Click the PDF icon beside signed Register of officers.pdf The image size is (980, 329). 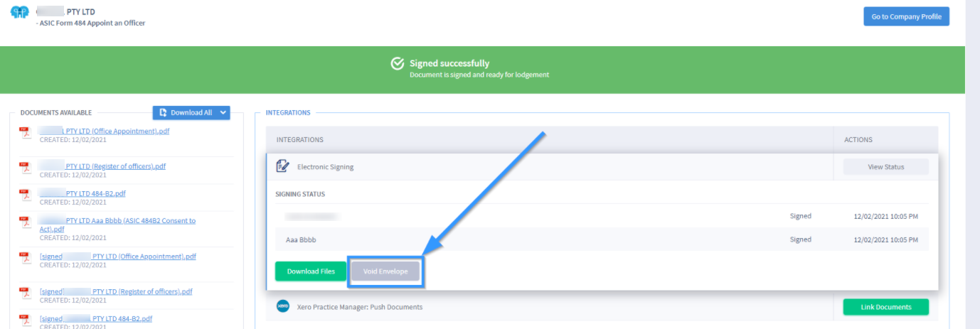click(x=25, y=293)
